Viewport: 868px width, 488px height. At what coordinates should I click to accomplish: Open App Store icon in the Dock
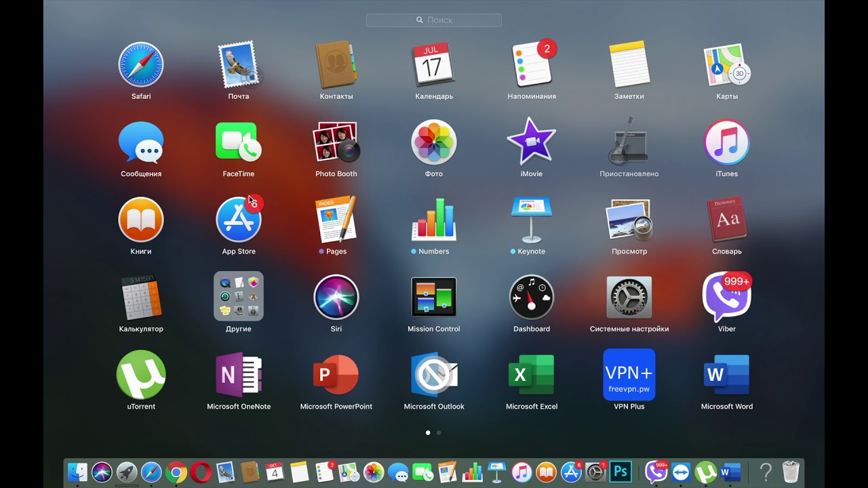(x=571, y=472)
